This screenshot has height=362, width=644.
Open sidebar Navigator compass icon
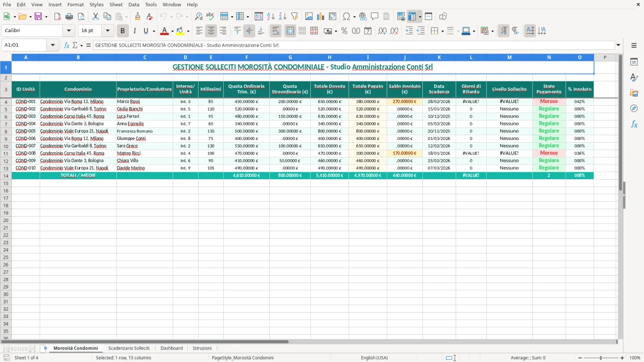[634, 108]
